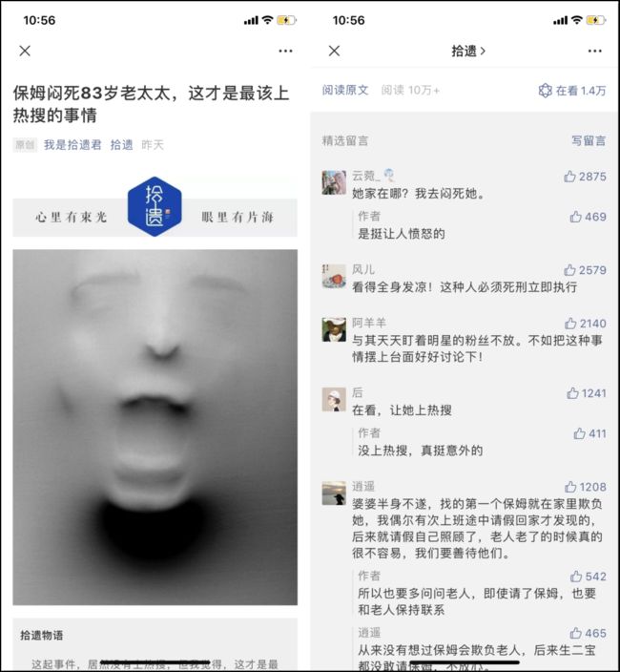Like the comment with 2875 likes
Screen dimensions: 620x672
click(569, 177)
